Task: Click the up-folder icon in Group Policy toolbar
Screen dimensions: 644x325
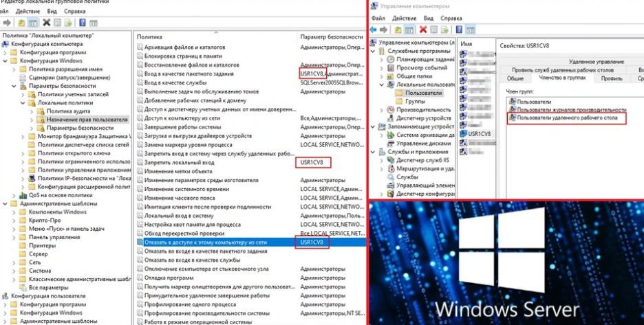Action: 22,23
